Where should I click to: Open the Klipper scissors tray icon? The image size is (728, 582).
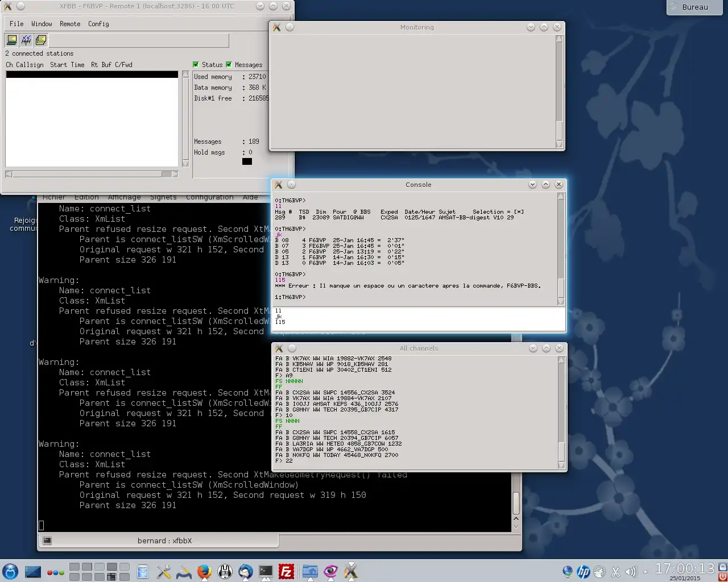click(x=615, y=572)
